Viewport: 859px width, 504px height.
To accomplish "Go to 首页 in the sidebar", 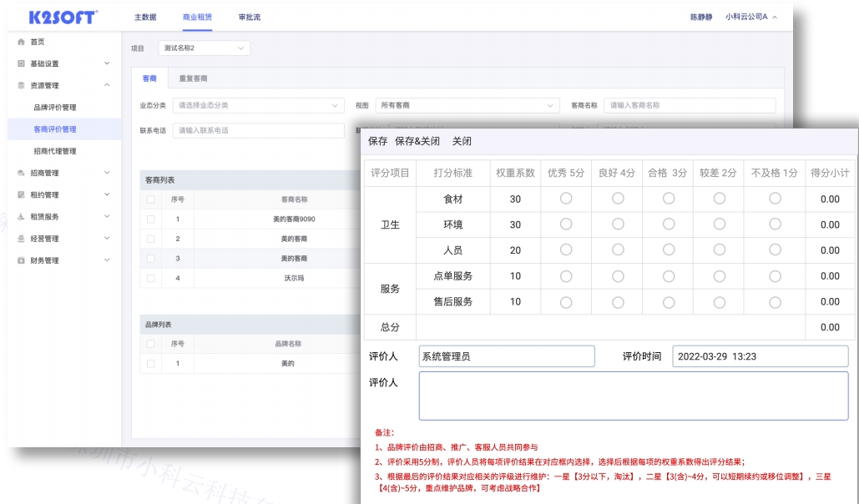I will coord(38,42).
